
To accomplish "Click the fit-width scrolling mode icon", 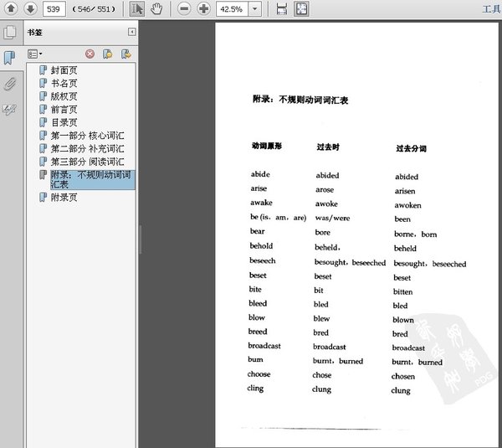I will click(282, 9).
